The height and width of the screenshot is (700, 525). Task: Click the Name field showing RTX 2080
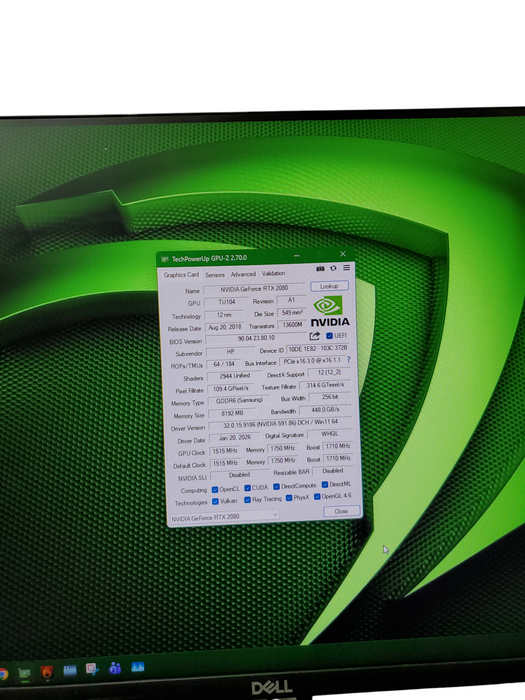(254, 289)
